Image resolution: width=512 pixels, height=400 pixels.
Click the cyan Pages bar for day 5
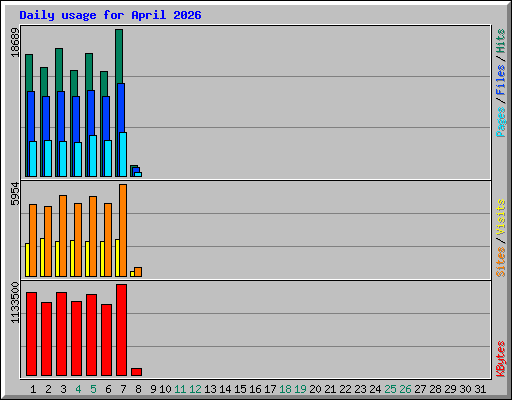93,156
